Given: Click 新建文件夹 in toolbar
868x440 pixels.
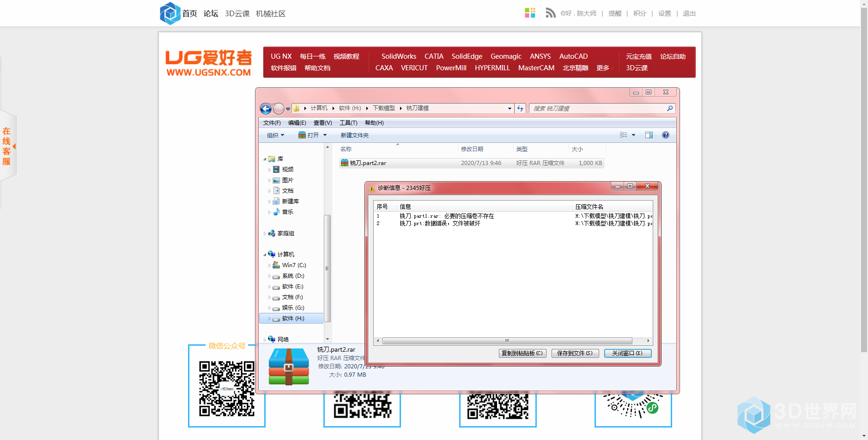Looking at the screenshot, I should pos(354,135).
